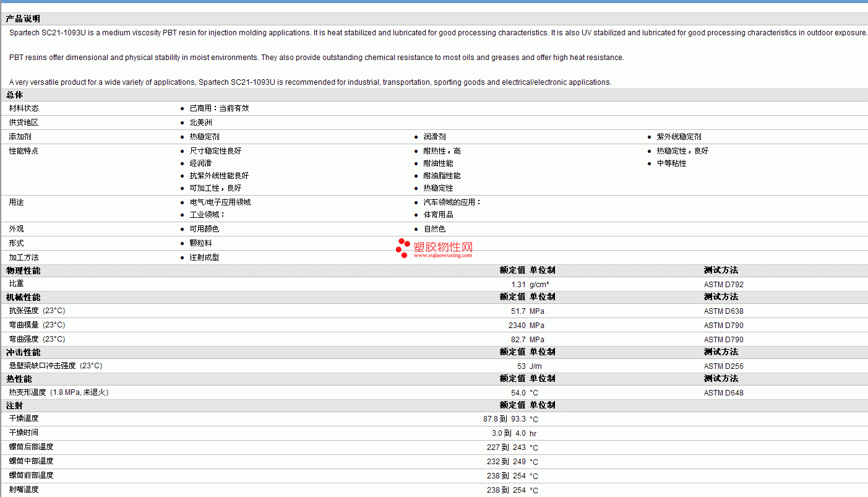Select the 耐热性，高 feature
868x497 pixels.
(442, 151)
